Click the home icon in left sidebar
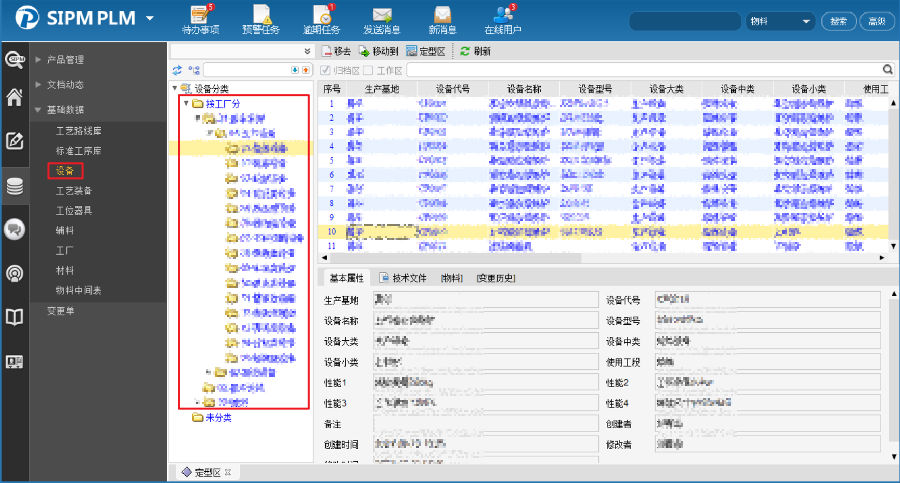This screenshot has height=483, width=900. pos(14,97)
